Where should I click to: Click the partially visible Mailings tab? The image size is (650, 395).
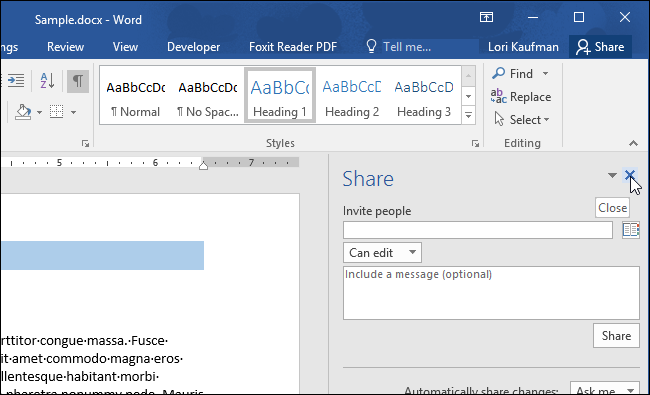[9, 47]
